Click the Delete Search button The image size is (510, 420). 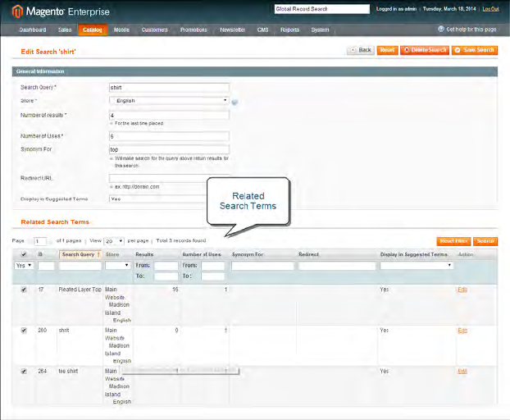coord(425,50)
